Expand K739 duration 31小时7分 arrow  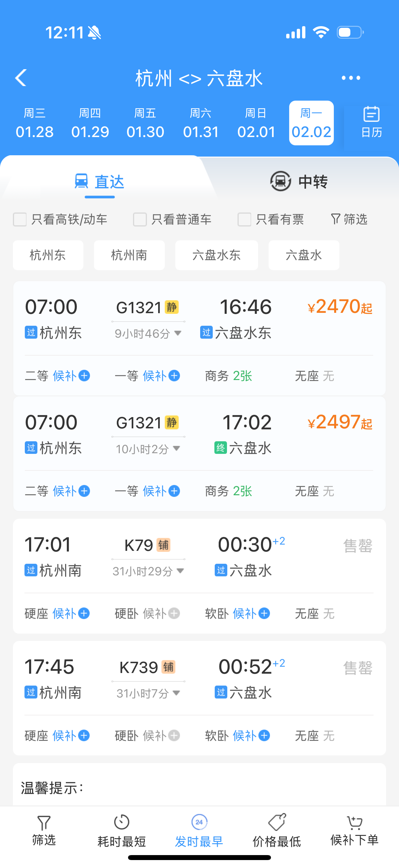(x=176, y=693)
